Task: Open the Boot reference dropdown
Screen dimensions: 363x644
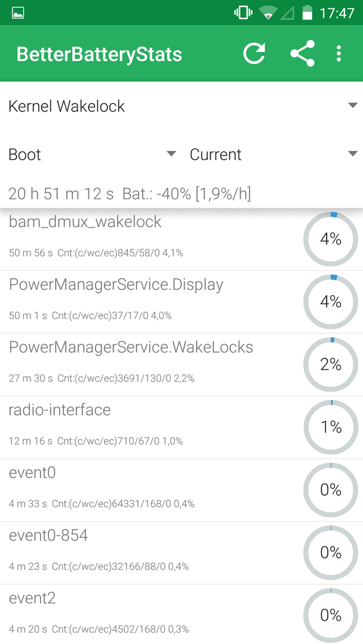Action: (x=92, y=154)
